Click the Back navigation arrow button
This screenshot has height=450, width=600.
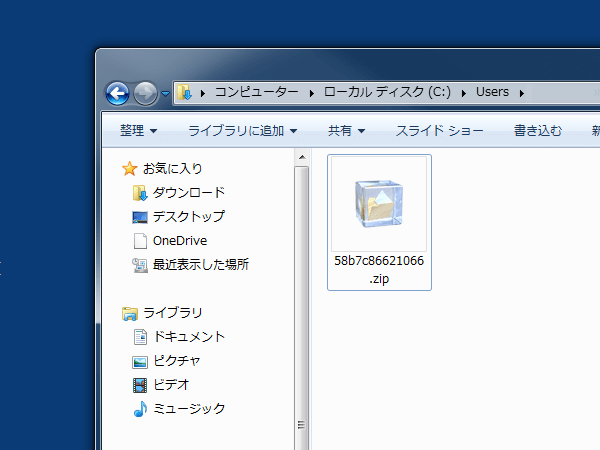(x=118, y=93)
